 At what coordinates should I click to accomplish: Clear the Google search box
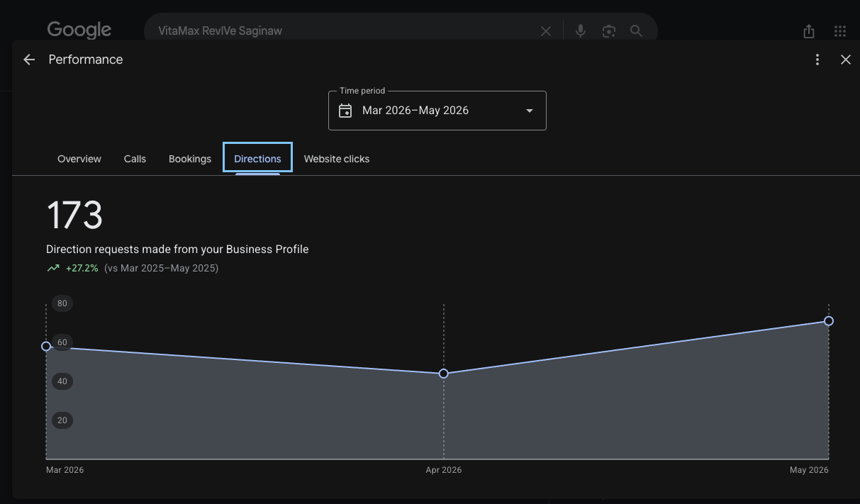point(546,31)
